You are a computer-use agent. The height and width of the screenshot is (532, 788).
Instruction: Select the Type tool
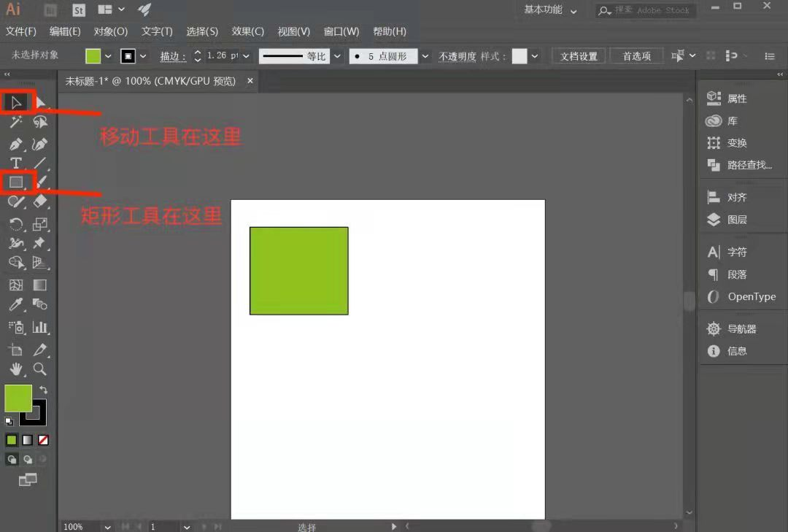16,163
